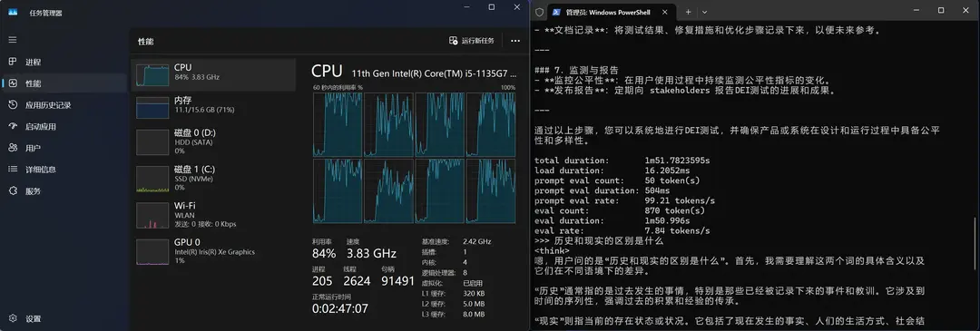980x331 pixels.
Task: Open App history (应用历史记录) page
Action: pyautogui.click(x=64, y=105)
